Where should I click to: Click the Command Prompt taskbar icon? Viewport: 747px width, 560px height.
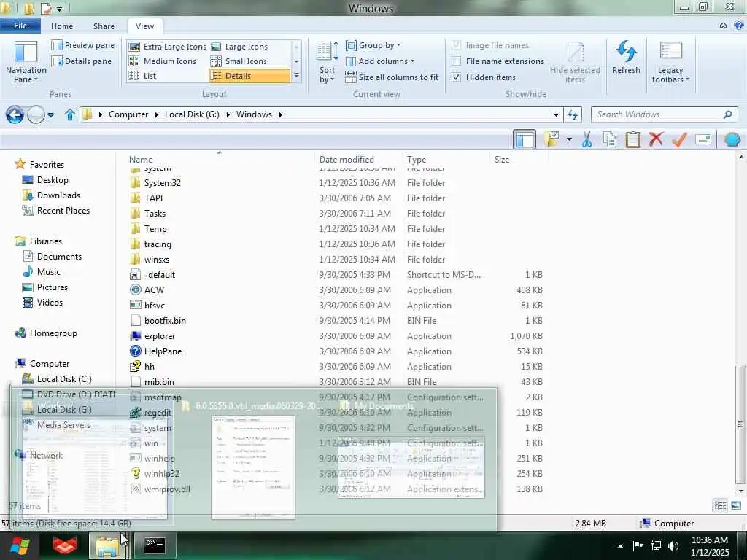pos(155,545)
